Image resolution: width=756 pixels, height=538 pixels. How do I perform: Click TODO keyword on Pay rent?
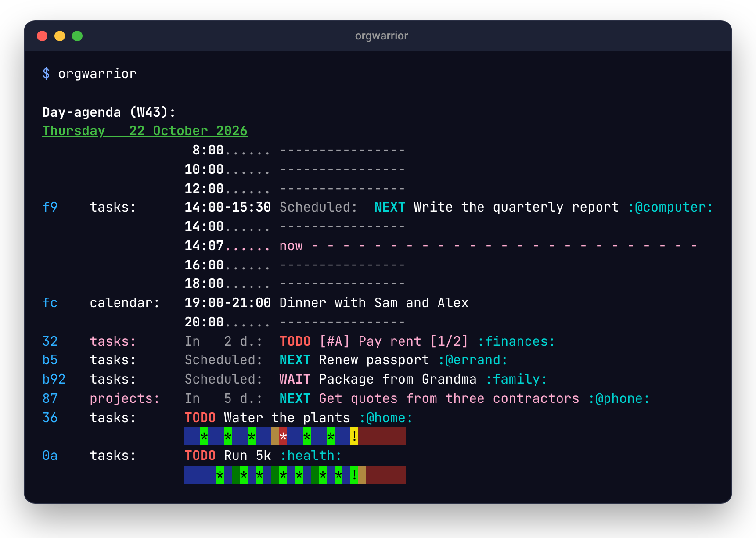point(295,341)
